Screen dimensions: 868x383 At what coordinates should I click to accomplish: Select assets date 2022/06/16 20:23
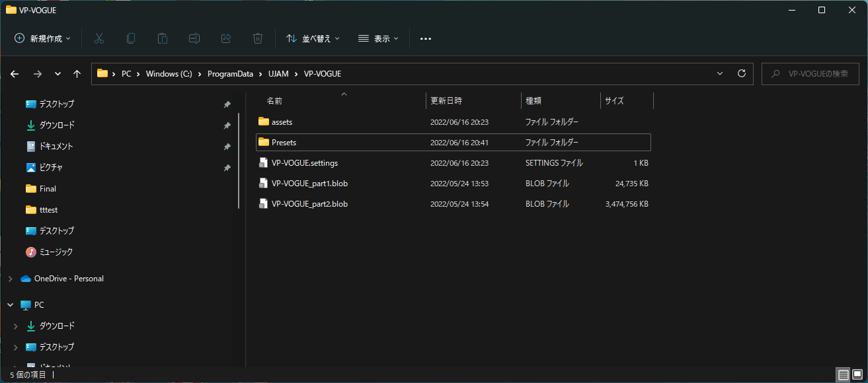point(459,122)
